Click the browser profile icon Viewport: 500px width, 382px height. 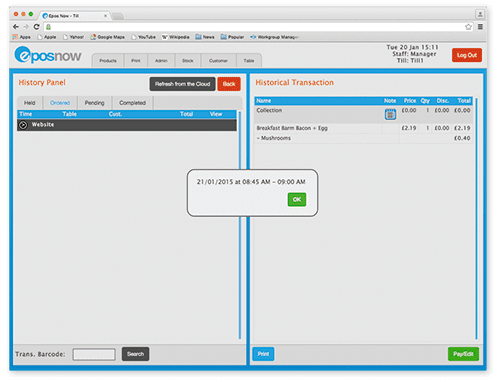480,14
